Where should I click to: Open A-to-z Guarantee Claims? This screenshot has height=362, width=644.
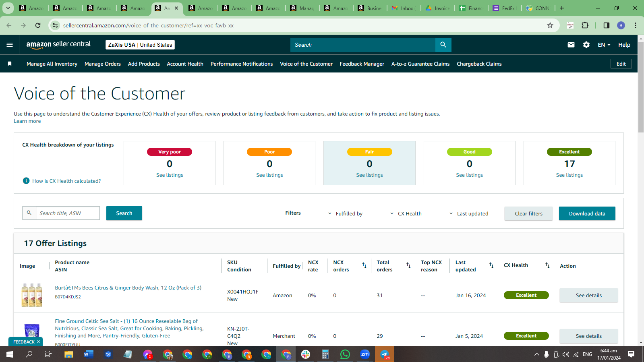[x=420, y=64]
